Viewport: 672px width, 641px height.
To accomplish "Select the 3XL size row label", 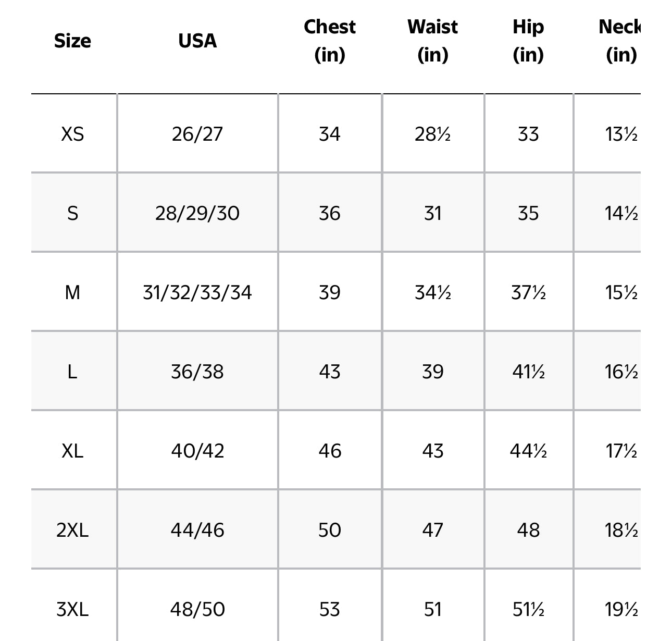I will [x=72, y=609].
